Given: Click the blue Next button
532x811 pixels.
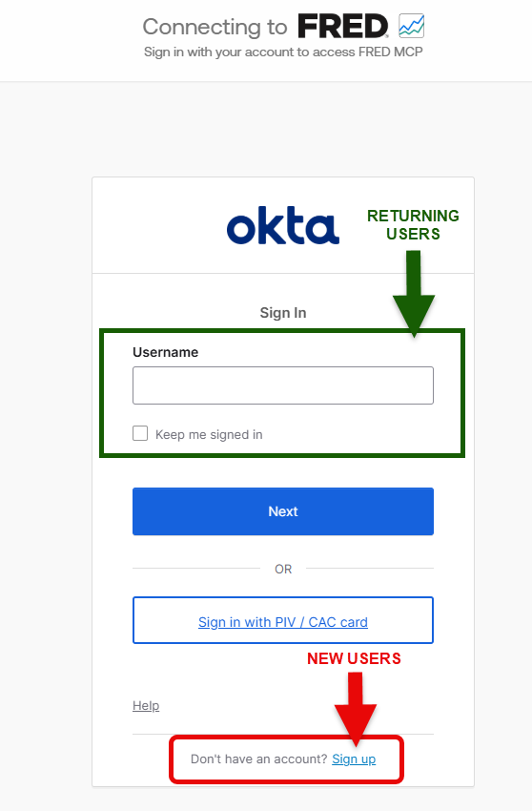Looking at the screenshot, I should click(x=283, y=511).
